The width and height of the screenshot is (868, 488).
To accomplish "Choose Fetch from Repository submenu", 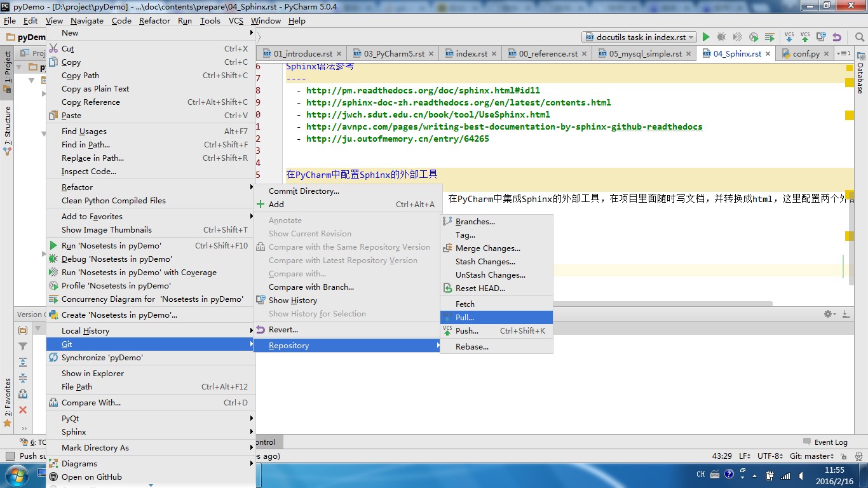I will click(496, 304).
